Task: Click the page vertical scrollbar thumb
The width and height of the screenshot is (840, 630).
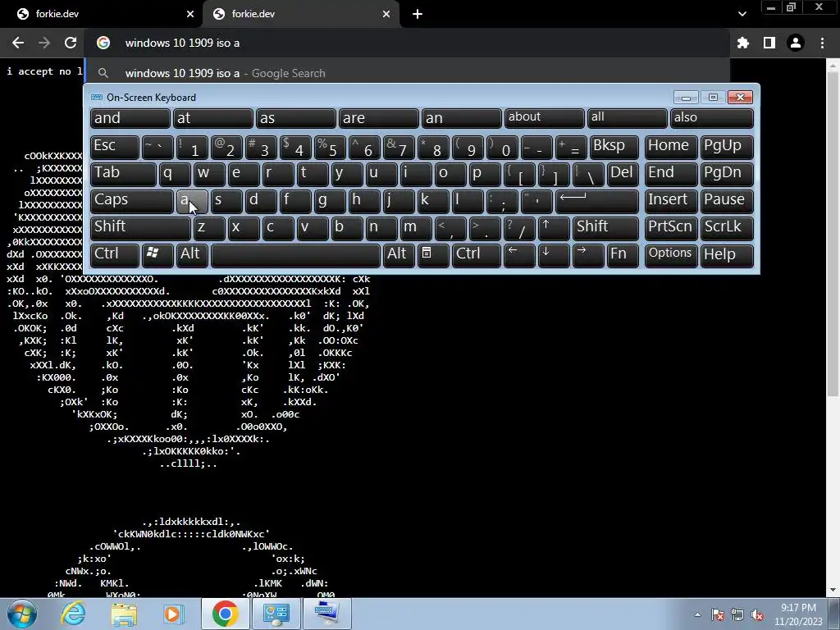Action: [x=833, y=233]
